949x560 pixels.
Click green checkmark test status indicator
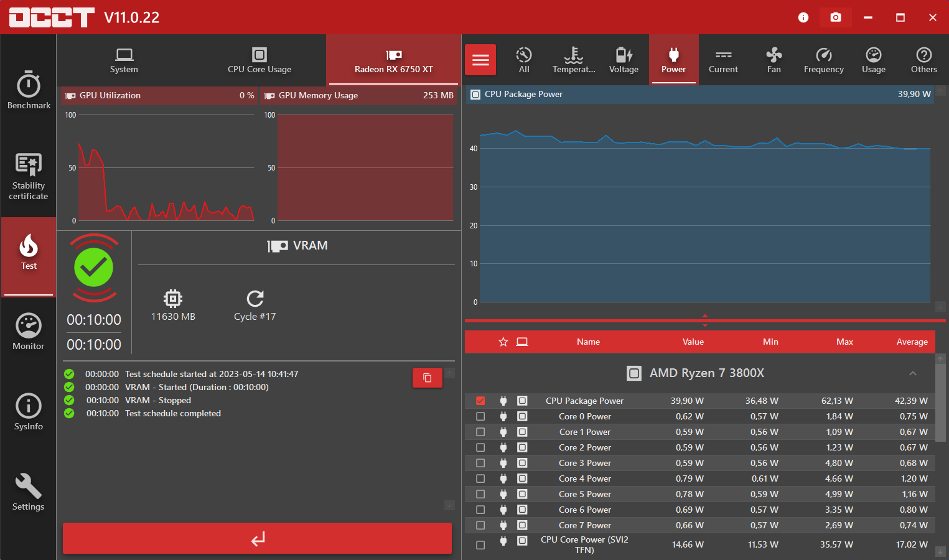pos(94,268)
